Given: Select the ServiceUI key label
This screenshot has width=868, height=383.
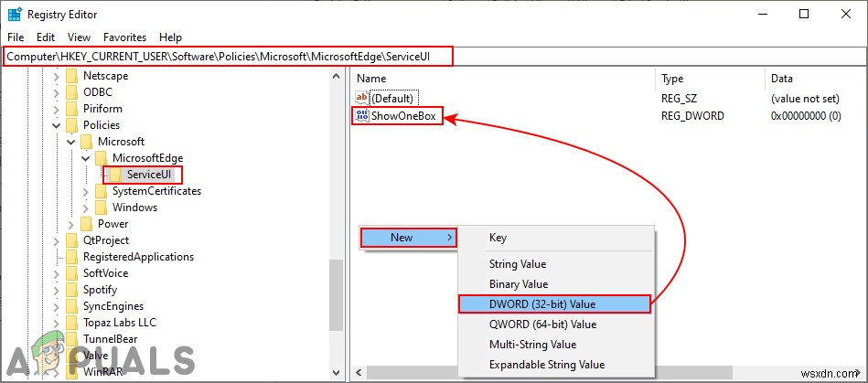Looking at the screenshot, I should click(149, 175).
